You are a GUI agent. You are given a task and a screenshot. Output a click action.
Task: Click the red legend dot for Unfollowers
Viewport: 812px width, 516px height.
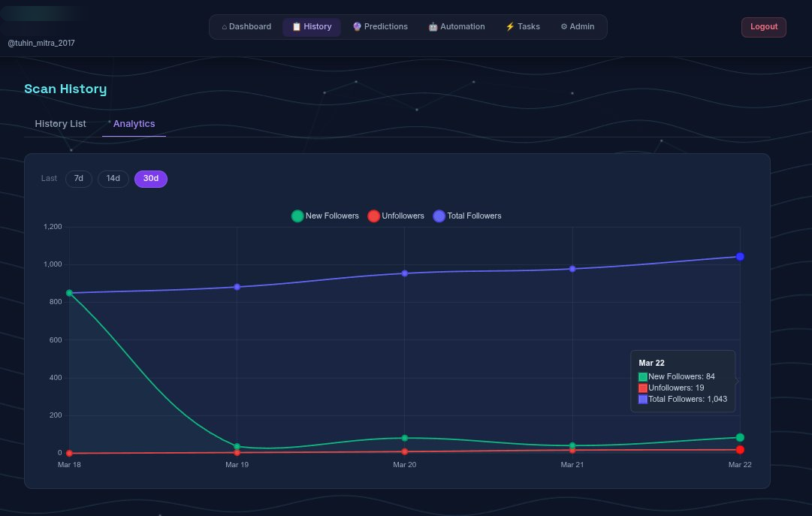pyautogui.click(x=373, y=216)
